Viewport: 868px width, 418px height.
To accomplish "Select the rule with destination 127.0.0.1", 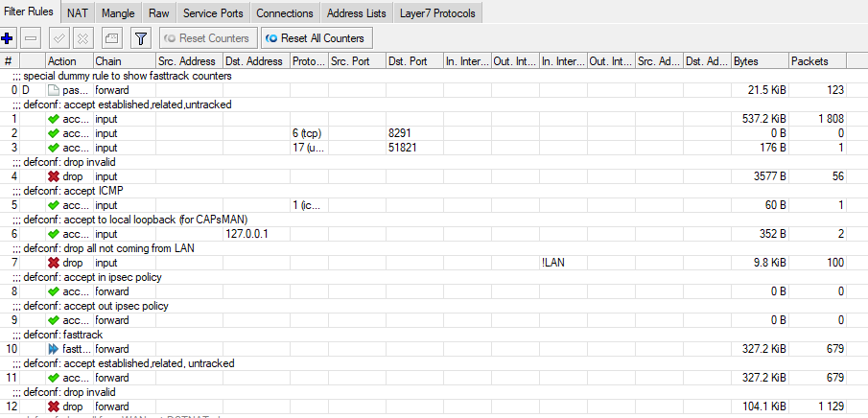I will click(246, 234).
